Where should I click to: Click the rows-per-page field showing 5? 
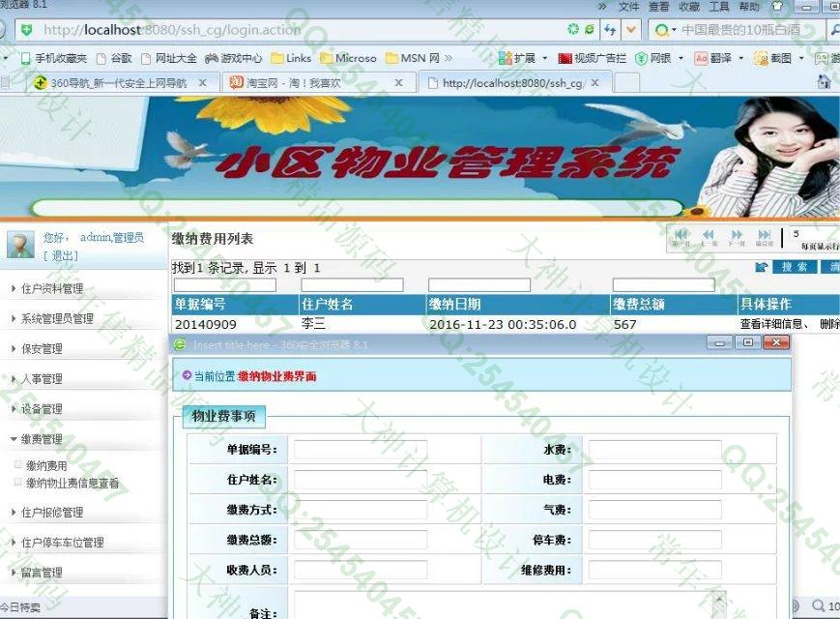(814, 234)
